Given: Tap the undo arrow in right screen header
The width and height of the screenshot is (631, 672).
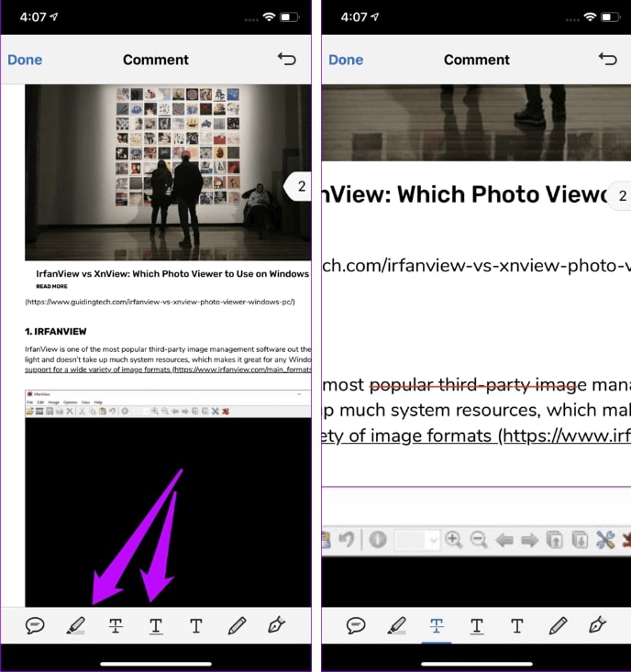Looking at the screenshot, I should click(x=607, y=60).
